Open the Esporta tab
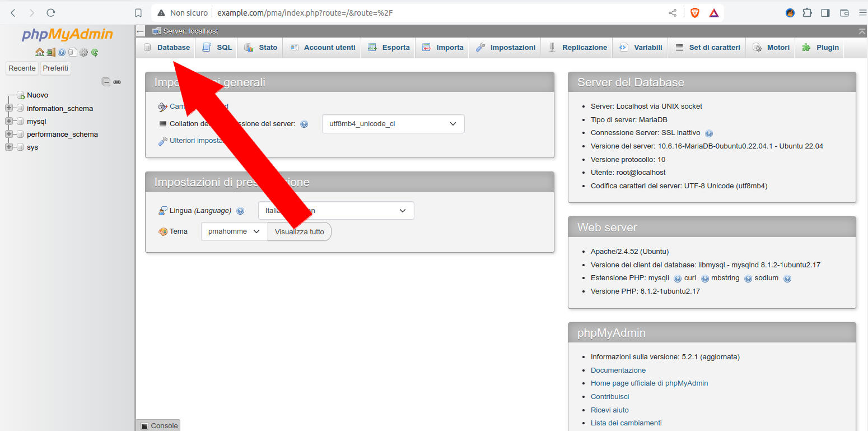The image size is (868, 431). 389,48
